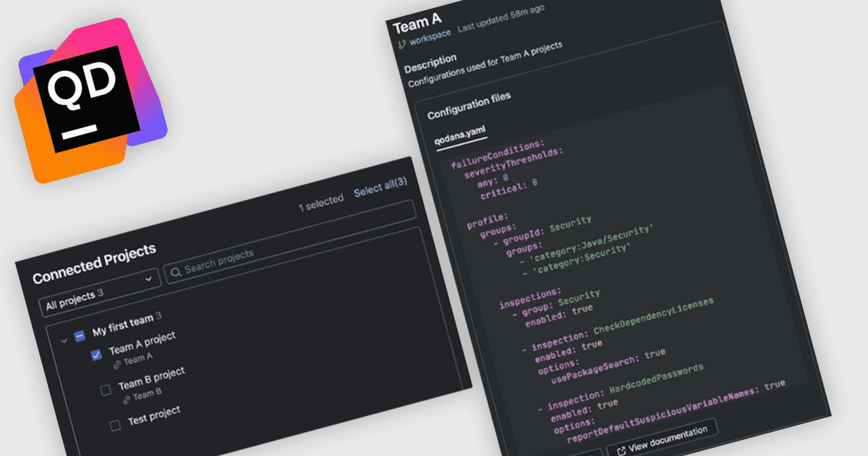Click external link icon on View documentation
Viewport: 868px width, 456px height.
tap(620, 449)
